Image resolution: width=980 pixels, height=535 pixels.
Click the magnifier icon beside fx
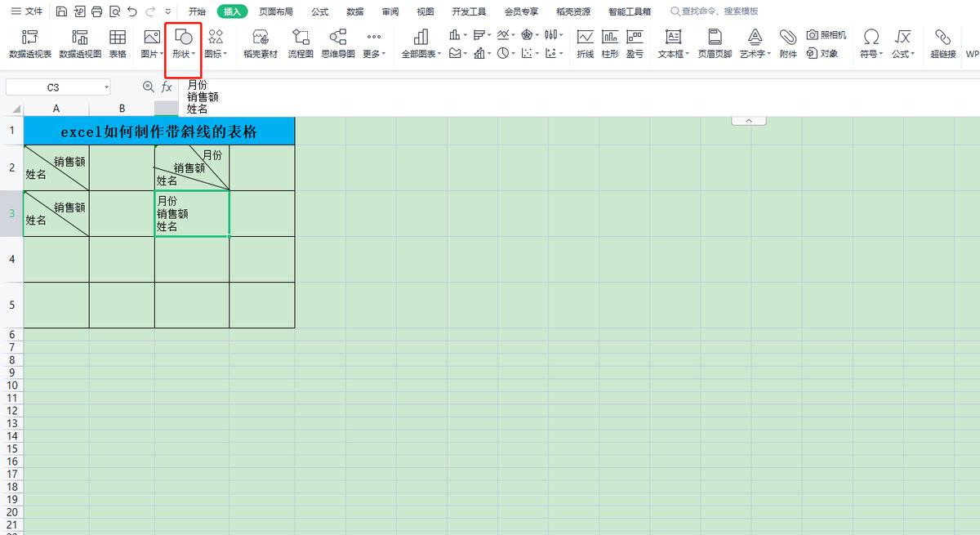148,87
